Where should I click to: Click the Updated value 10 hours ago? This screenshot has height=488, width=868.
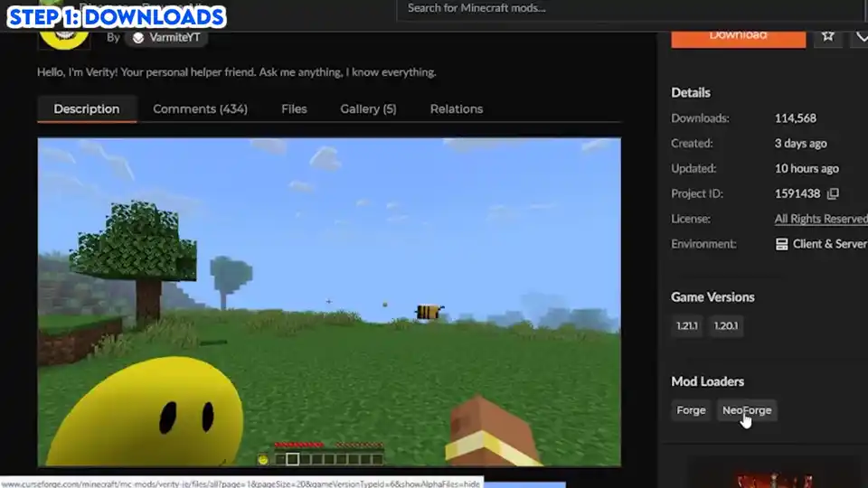tap(807, 169)
